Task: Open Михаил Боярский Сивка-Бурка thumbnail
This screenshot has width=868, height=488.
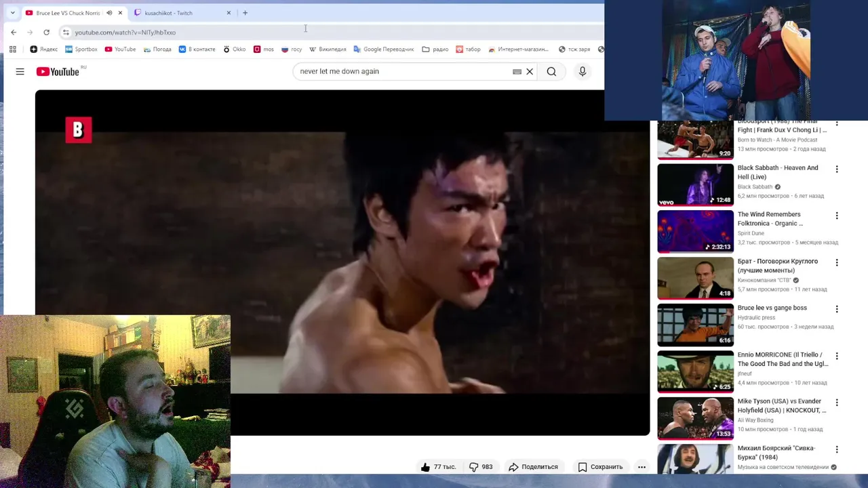Action: tap(695, 459)
